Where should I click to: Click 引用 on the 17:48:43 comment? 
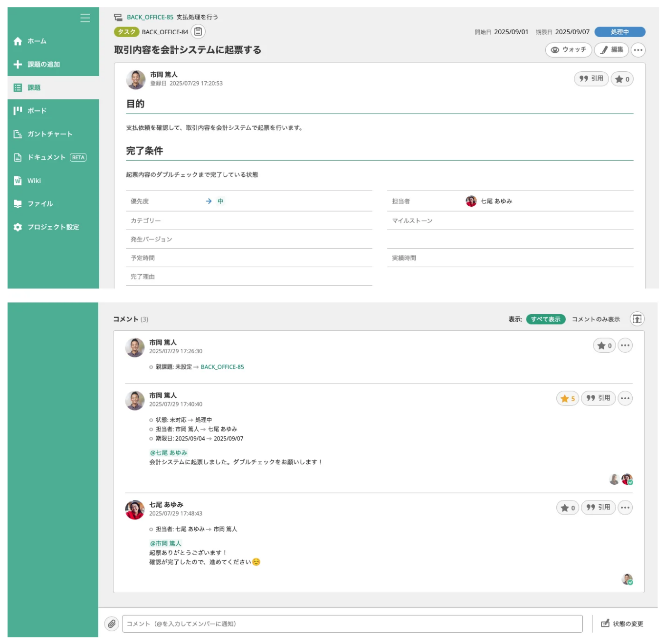598,508
